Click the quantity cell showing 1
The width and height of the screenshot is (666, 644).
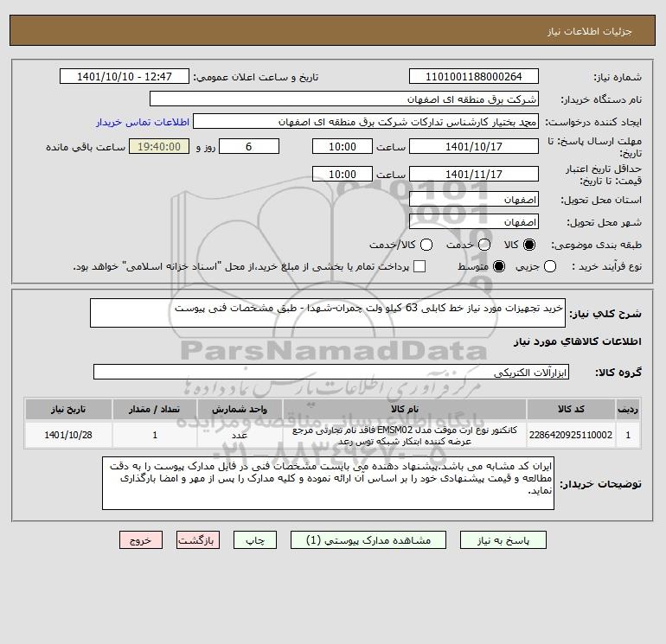click(x=155, y=435)
